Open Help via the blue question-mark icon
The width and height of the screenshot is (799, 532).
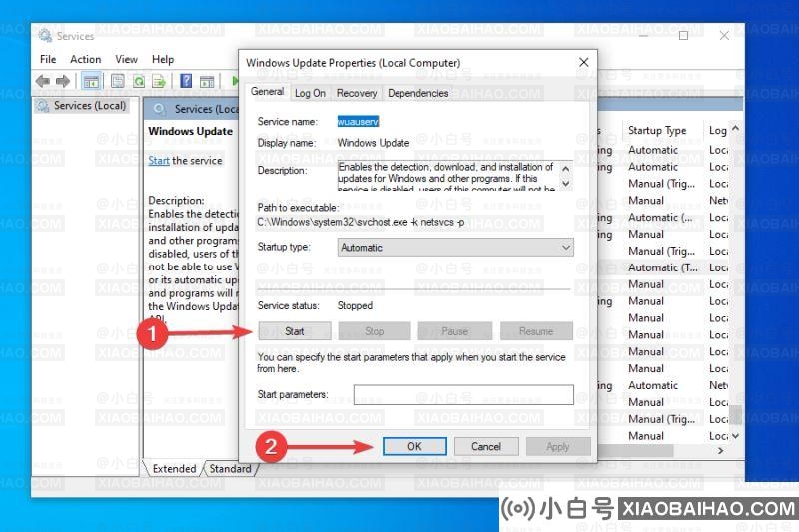pos(187,81)
